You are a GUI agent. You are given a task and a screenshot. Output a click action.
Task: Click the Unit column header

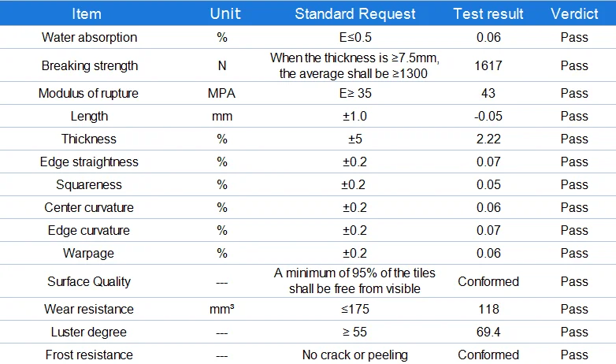(221, 13)
